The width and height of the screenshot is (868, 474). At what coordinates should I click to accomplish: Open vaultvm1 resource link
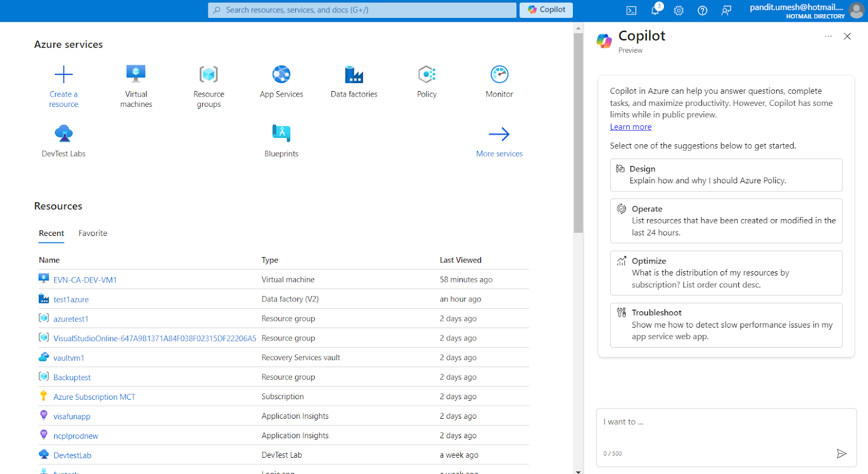[69, 358]
